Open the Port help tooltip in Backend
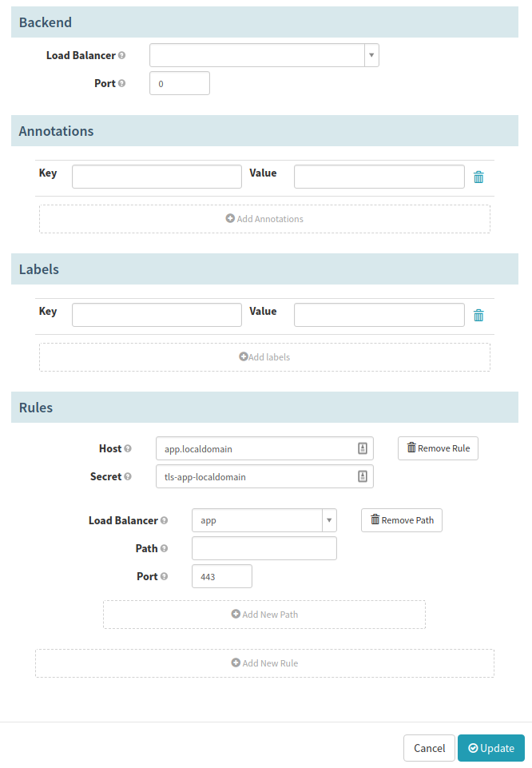Image resolution: width=532 pixels, height=768 pixels. [122, 82]
